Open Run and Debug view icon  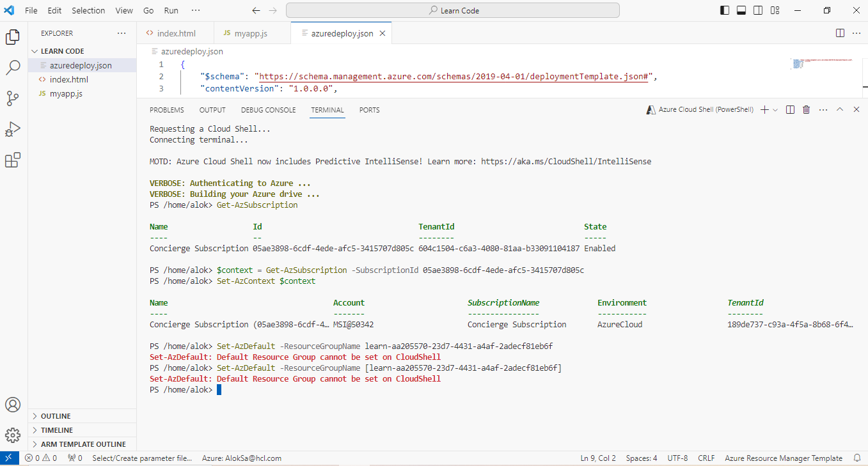13,129
